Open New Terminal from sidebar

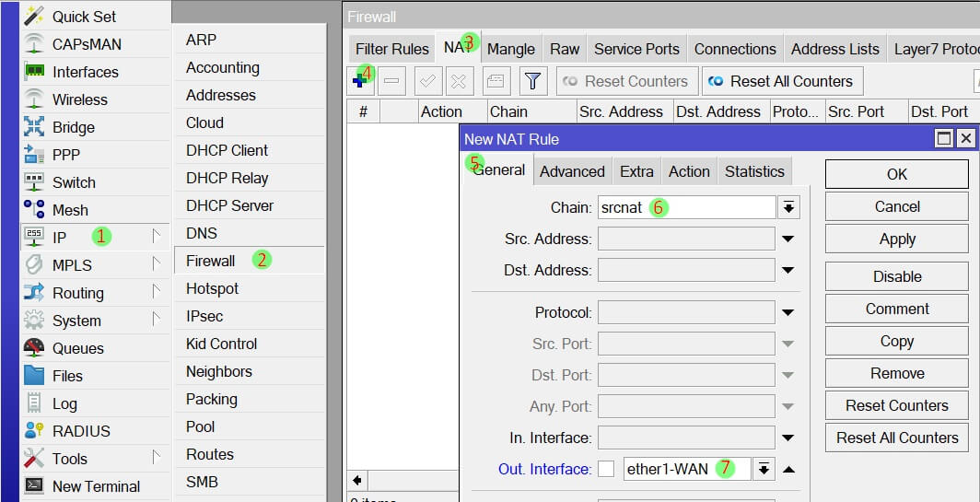(96, 486)
